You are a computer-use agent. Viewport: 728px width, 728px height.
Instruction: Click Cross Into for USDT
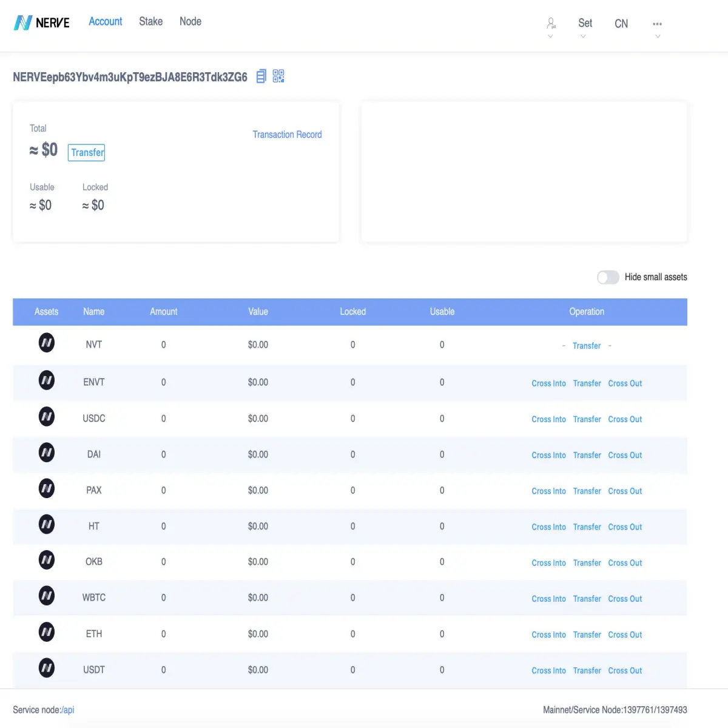[548, 670]
